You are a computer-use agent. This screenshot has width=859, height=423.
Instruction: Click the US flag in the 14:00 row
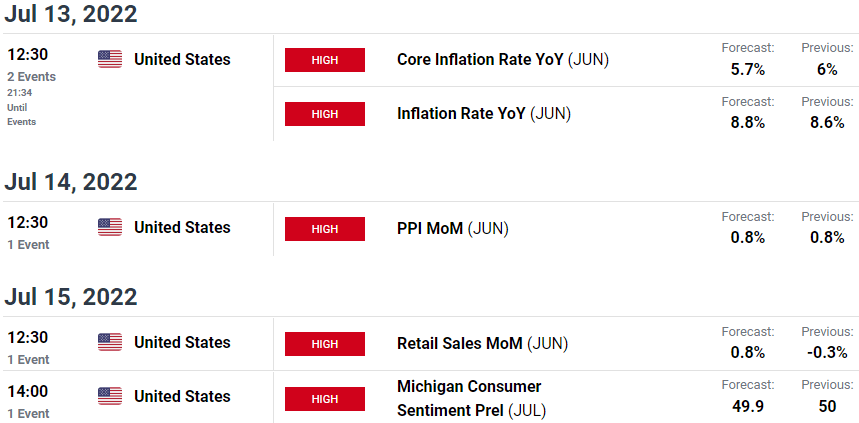click(x=110, y=396)
